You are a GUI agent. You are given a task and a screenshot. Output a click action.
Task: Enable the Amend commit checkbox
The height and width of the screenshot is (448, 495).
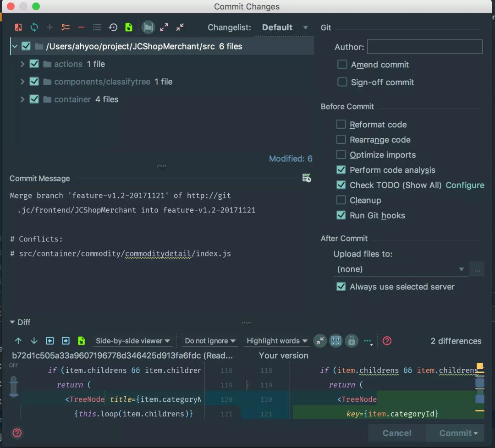click(342, 65)
